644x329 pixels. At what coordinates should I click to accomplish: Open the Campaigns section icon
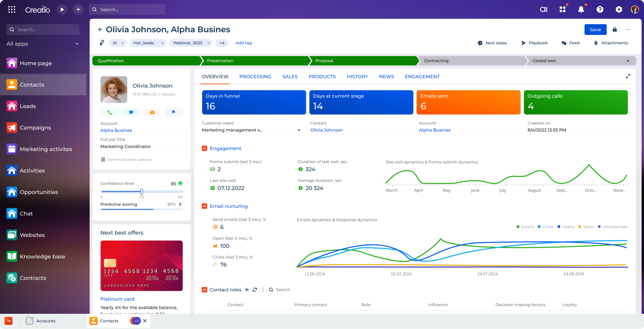click(x=12, y=127)
